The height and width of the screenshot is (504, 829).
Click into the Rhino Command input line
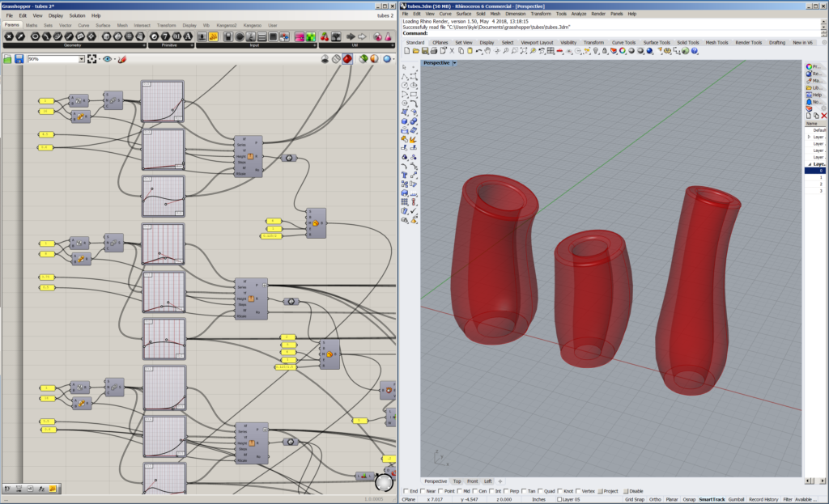[624, 33]
